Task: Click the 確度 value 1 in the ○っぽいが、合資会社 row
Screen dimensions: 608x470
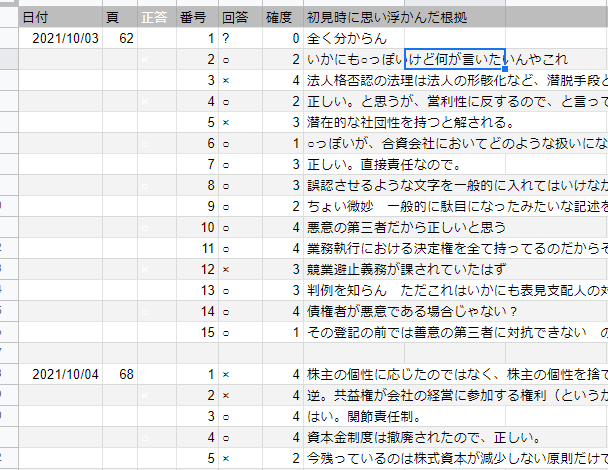Action: point(283,143)
